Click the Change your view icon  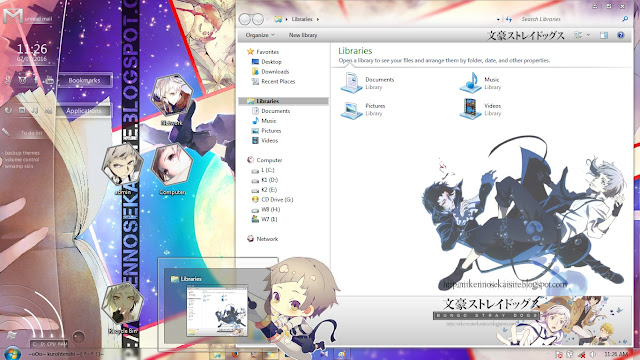click(578, 35)
